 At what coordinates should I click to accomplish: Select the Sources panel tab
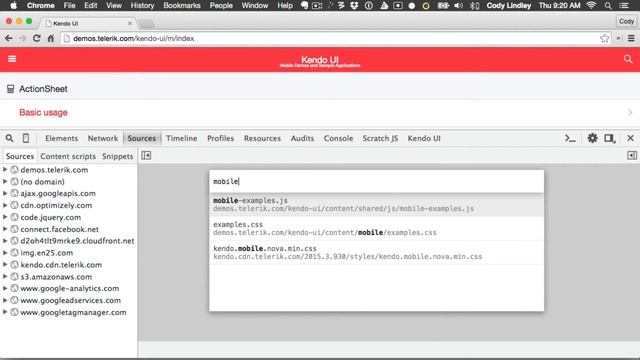pyautogui.click(x=142, y=138)
